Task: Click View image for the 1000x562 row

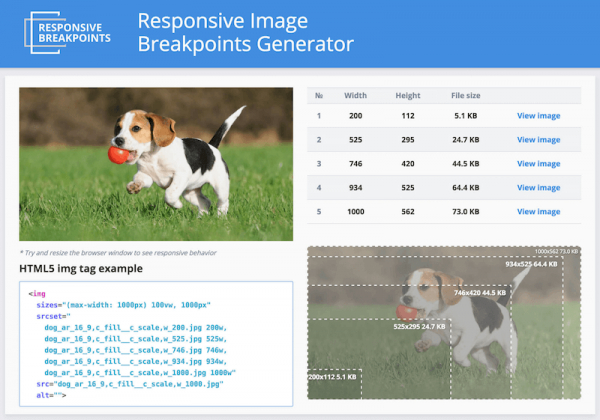Action: coord(538,212)
